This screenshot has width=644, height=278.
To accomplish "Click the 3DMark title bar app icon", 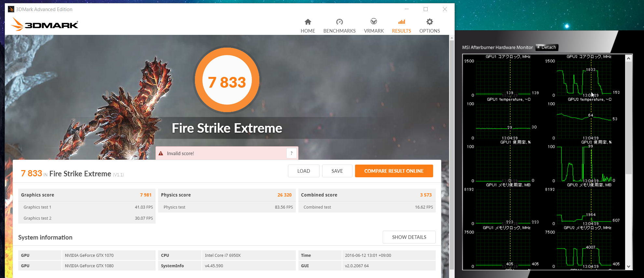I will pyautogui.click(x=11, y=9).
